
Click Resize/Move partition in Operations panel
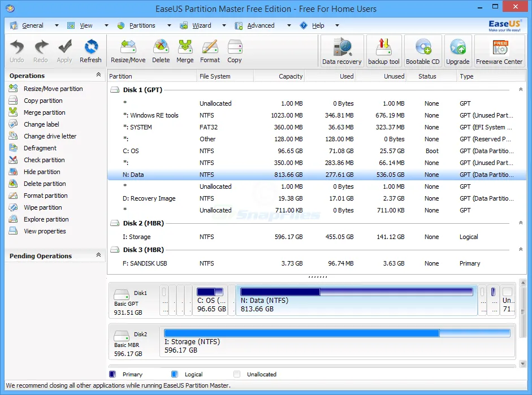53,89
